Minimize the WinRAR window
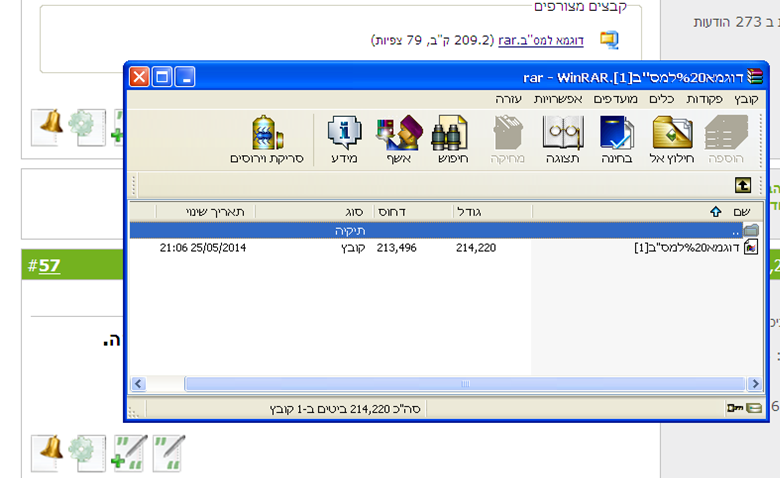 [x=185, y=77]
